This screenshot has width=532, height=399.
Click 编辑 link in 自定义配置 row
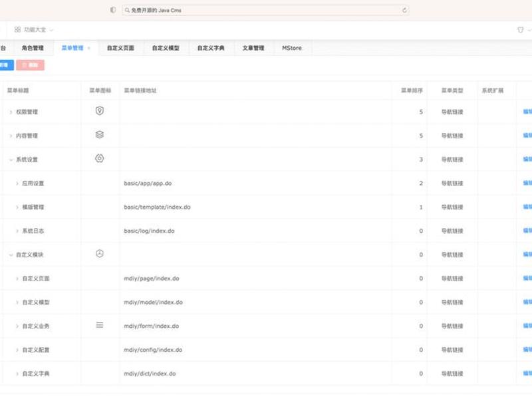(x=527, y=350)
